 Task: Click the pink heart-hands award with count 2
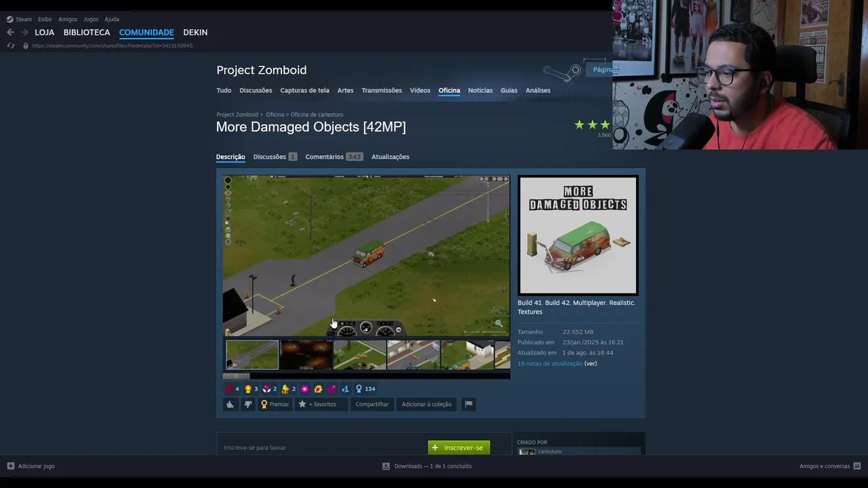tap(270, 389)
